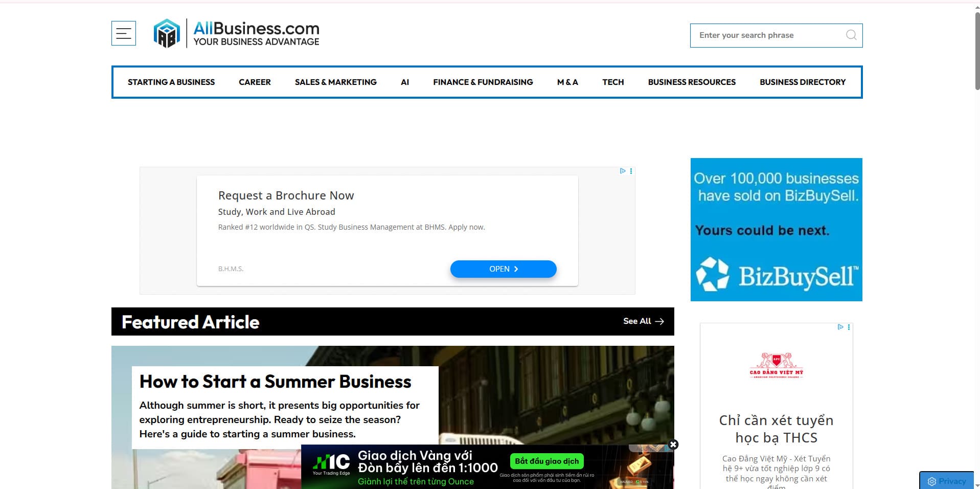Open the Business Resources menu
The height and width of the screenshot is (489, 980).
coord(692,82)
